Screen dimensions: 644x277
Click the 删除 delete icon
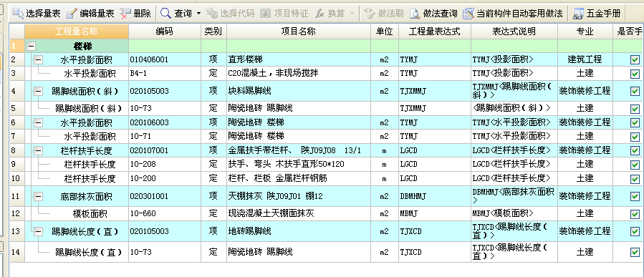point(125,14)
